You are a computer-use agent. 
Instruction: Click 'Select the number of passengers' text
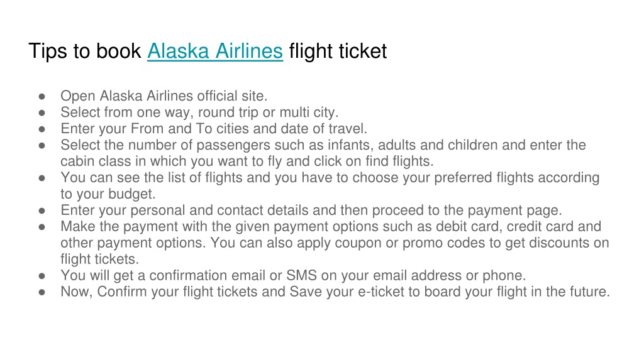click(x=323, y=145)
